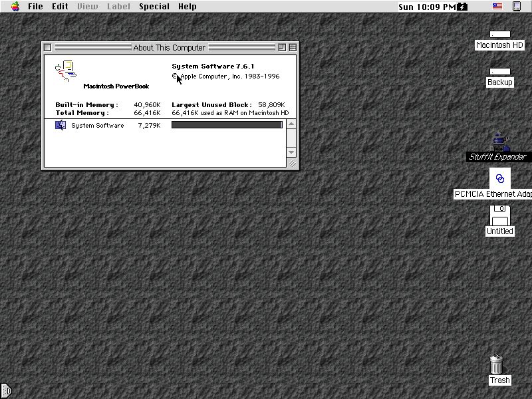The image size is (532, 399).
Task: Click the System Software Finder icon
Action: tap(61, 125)
